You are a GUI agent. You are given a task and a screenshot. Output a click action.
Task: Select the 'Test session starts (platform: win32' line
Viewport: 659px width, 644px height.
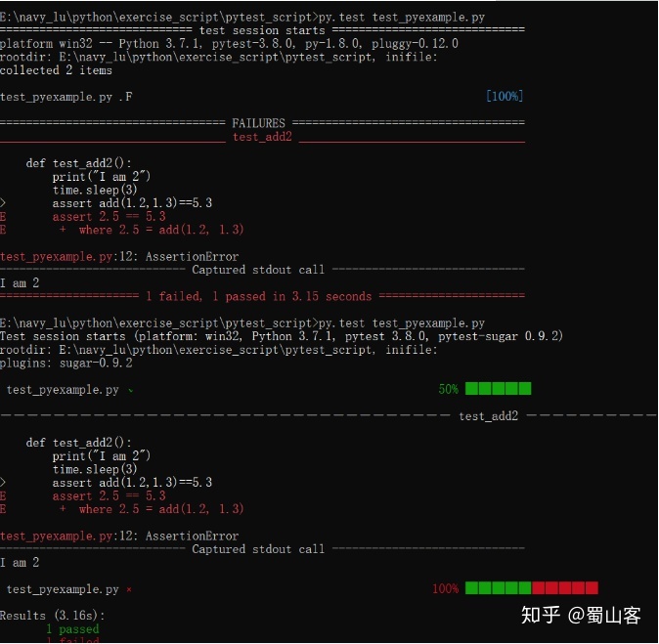point(282,336)
